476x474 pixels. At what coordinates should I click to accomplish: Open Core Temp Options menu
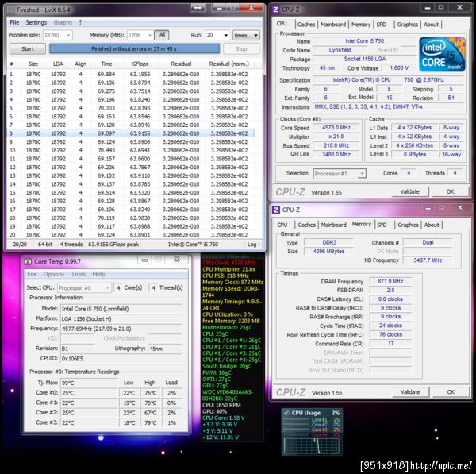tap(53, 274)
